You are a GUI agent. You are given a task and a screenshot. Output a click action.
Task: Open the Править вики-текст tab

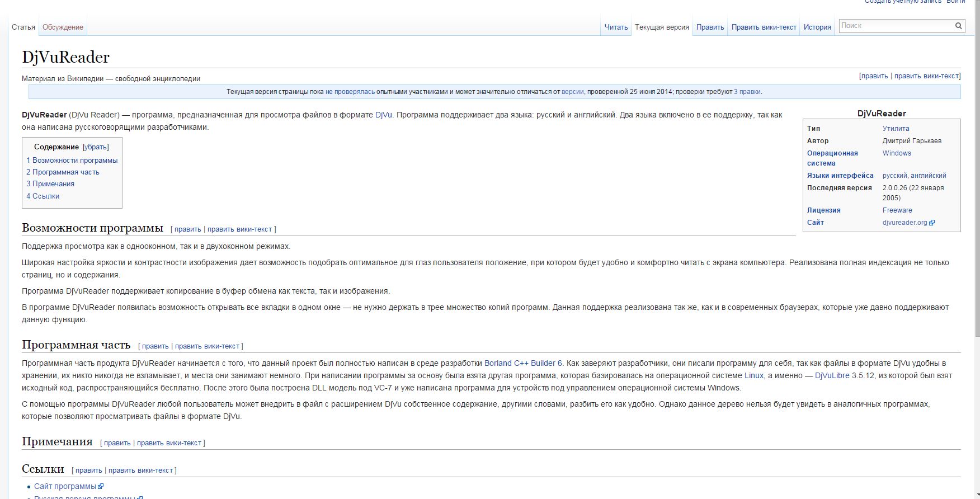(x=764, y=27)
